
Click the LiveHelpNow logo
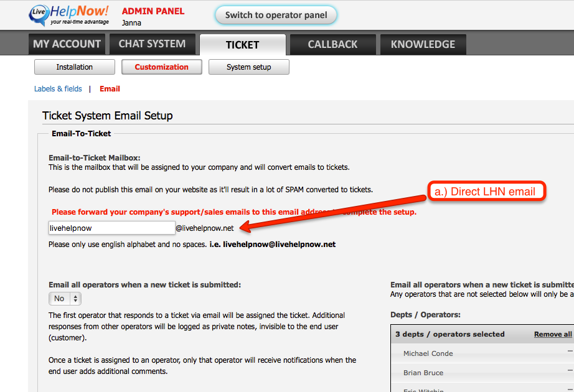click(69, 15)
